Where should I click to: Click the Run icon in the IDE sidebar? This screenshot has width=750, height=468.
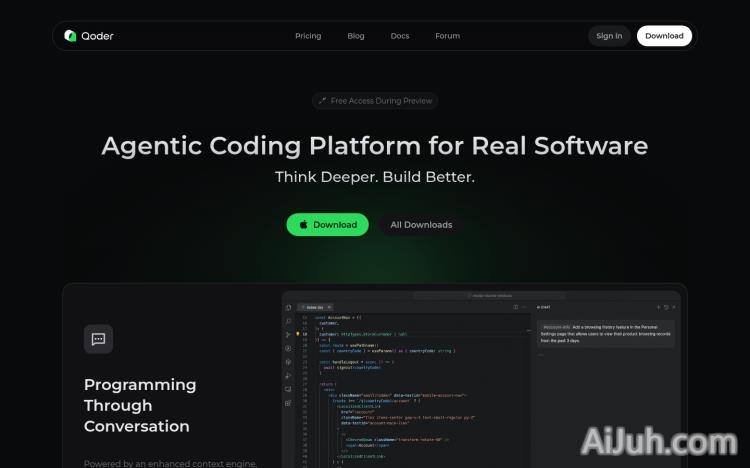click(288, 335)
